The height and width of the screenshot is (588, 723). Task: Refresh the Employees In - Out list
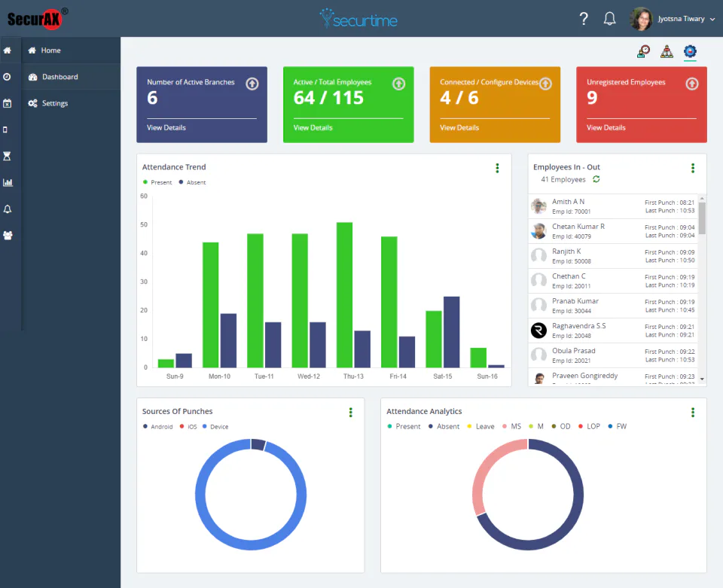pos(596,179)
